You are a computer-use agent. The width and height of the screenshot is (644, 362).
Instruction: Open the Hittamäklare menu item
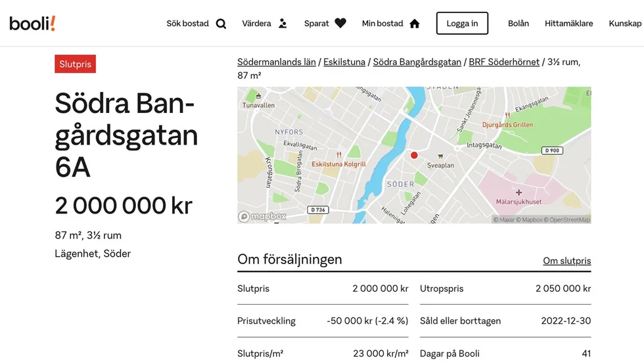(569, 24)
